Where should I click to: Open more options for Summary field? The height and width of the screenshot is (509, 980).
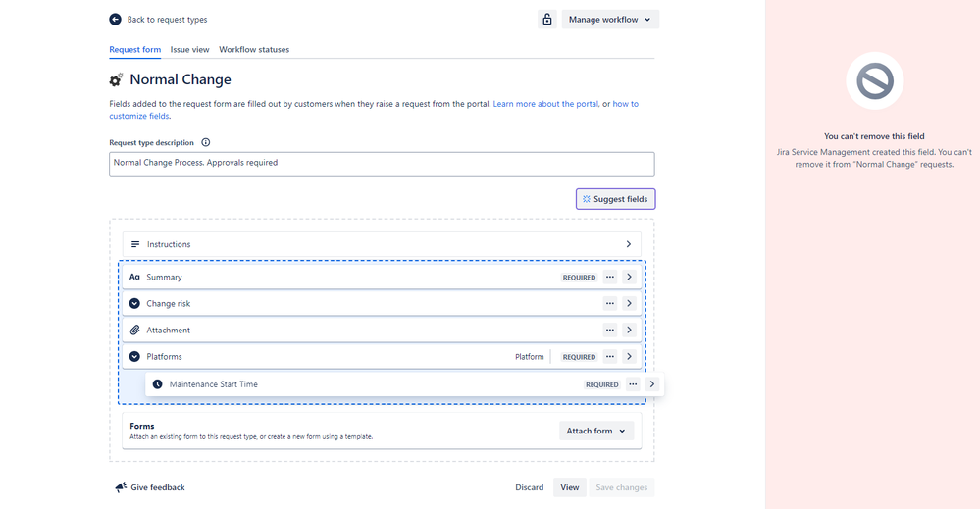pyautogui.click(x=610, y=277)
